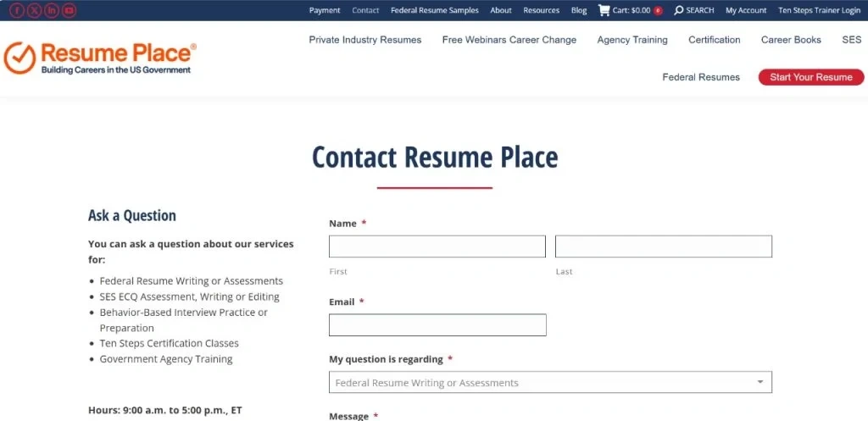Open the Resources menu item
Screen dimensions: 868x421
(x=542, y=10)
